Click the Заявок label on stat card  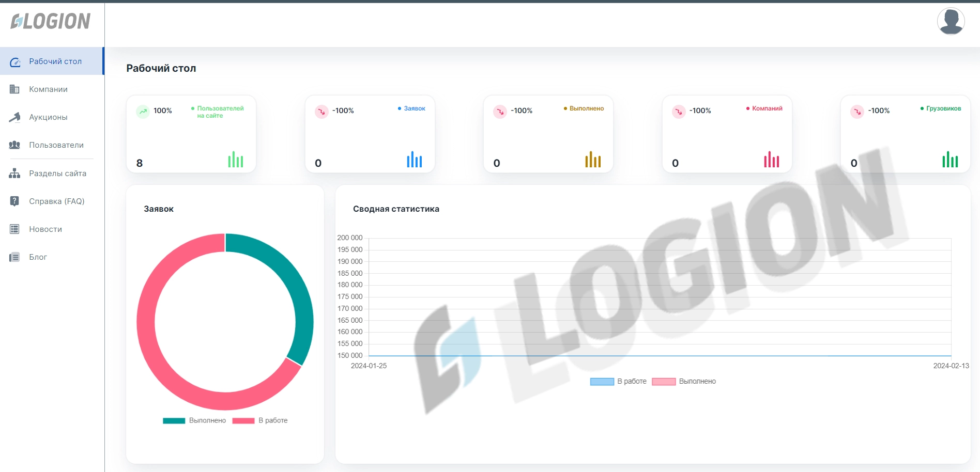click(415, 108)
